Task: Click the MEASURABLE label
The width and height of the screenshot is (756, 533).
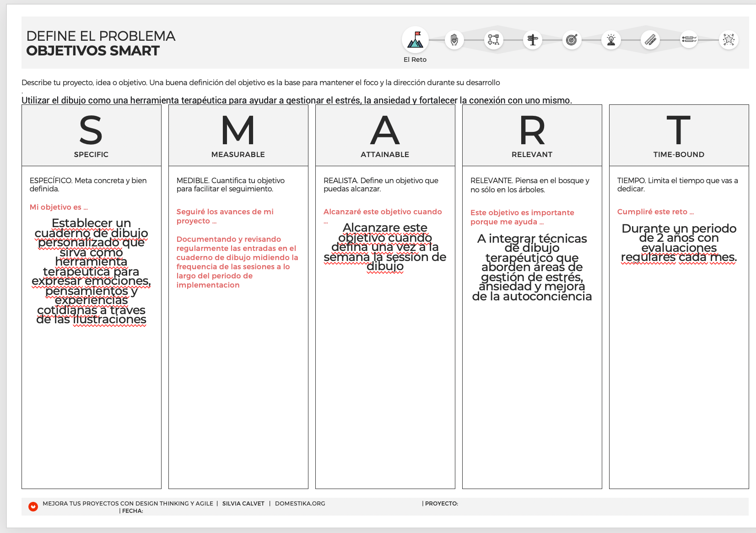Action: (x=238, y=154)
